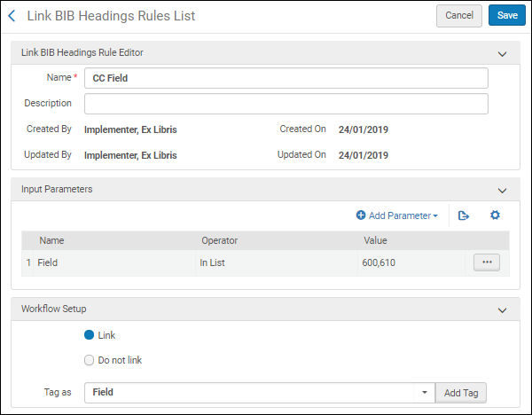This screenshot has width=532, height=415.
Task: Click the Link BIB Headings Rules List title
Action: pyautogui.click(x=111, y=16)
